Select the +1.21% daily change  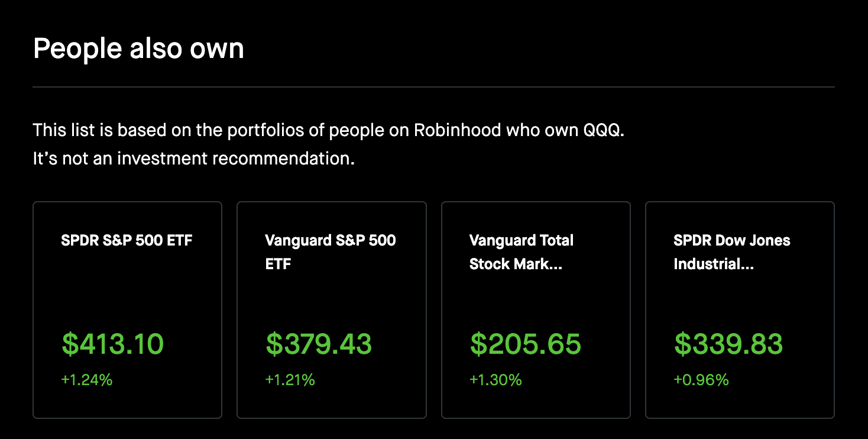[x=290, y=379]
